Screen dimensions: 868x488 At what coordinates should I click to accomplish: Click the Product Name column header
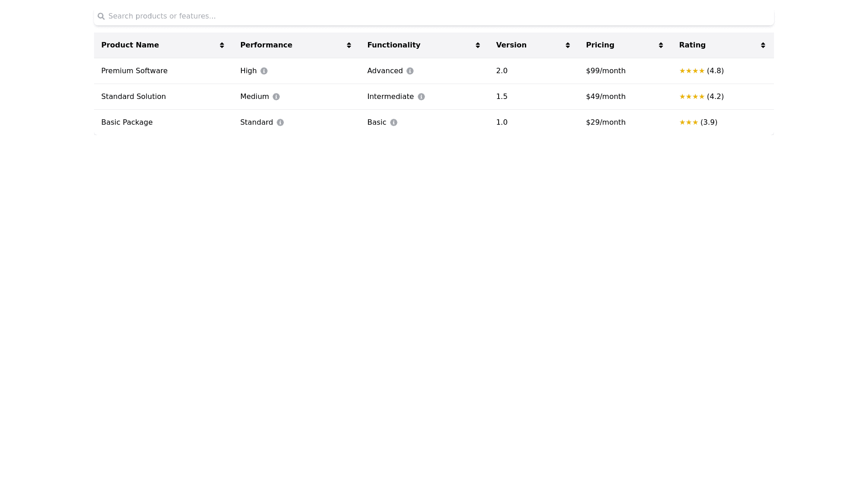click(130, 45)
